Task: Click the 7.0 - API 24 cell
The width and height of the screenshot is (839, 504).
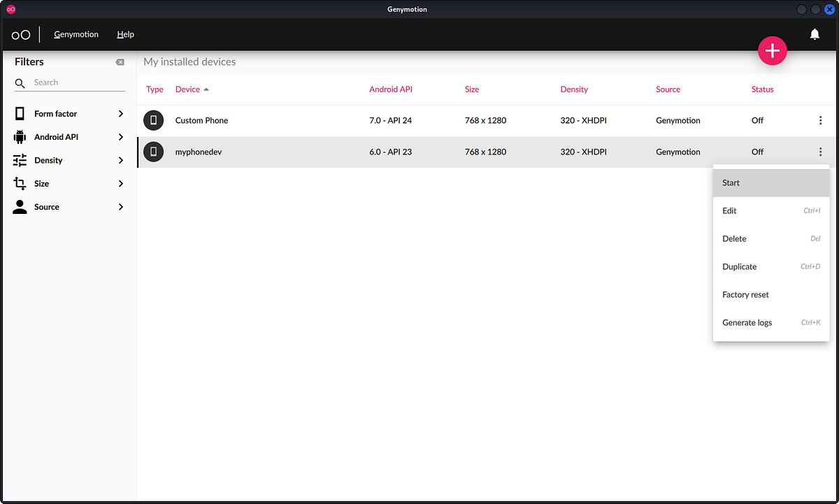Action: tap(390, 120)
